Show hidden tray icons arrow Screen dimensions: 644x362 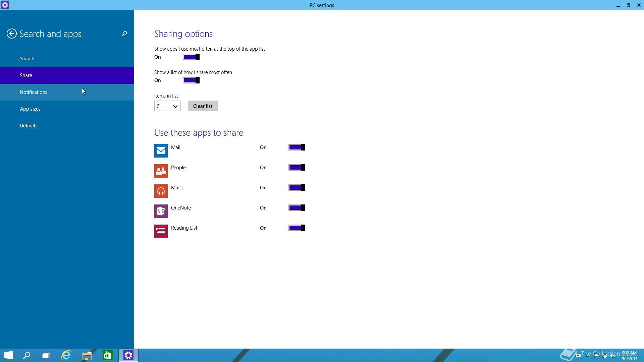(587, 356)
